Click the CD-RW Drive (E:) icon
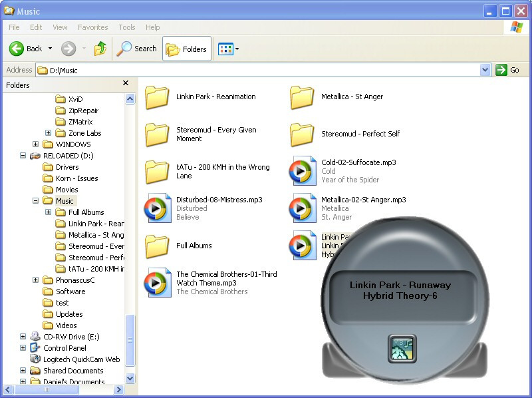The width and height of the screenshot is (532, 398). coord(35,336)
